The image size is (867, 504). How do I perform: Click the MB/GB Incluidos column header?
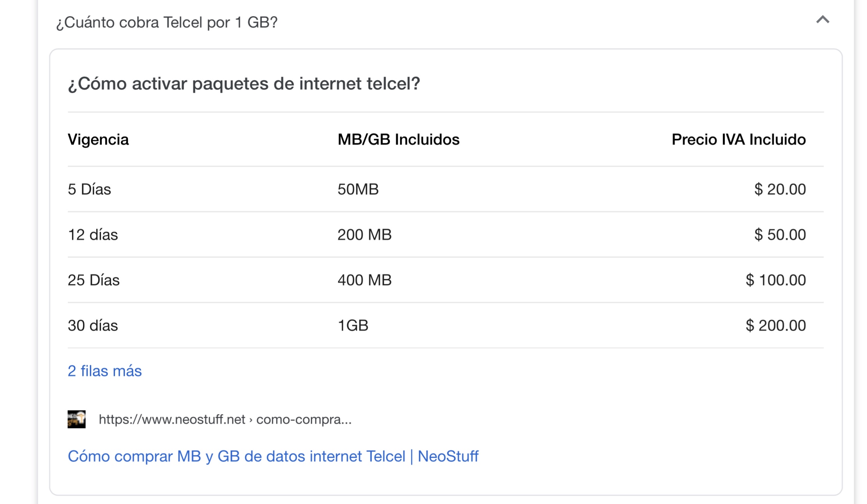click(x=398, y=139)
